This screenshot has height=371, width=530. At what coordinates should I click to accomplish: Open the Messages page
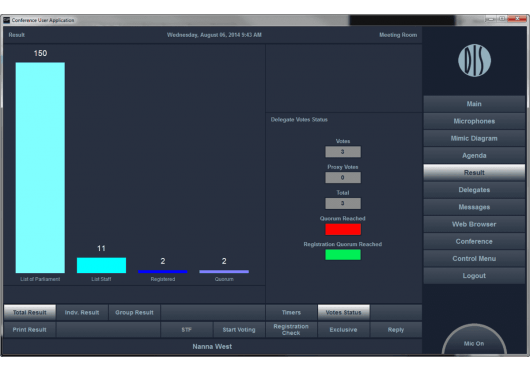(x=474, y=207)
